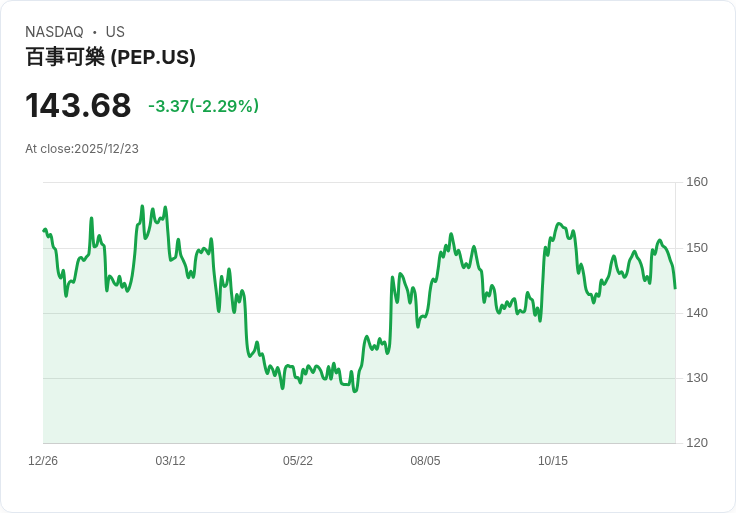736x513 pixels.
Task: Click the 03/12 x-axis date label
Action: click(x=170, y=460)
